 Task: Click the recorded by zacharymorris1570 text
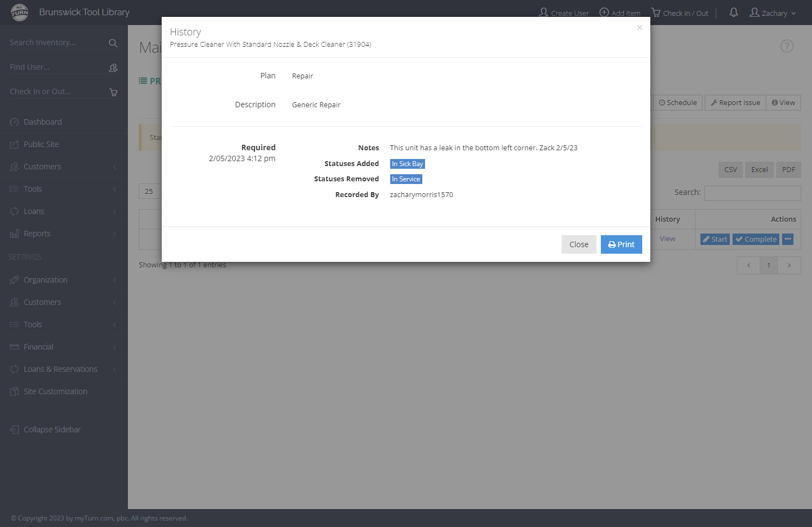[421, 195]
